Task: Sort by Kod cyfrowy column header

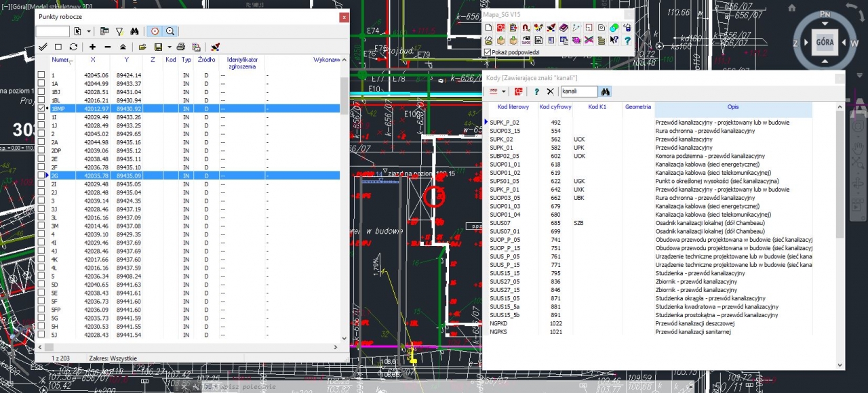Action: point(555,107)
